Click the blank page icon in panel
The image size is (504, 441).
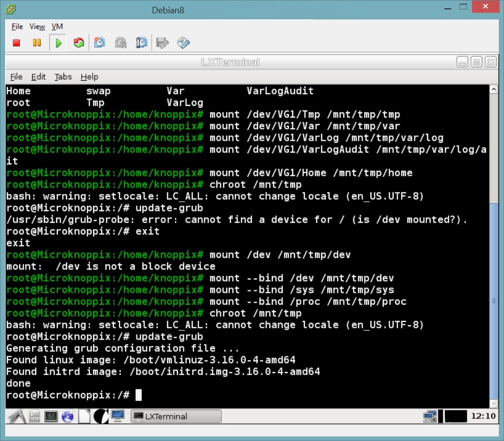[84, 416]
